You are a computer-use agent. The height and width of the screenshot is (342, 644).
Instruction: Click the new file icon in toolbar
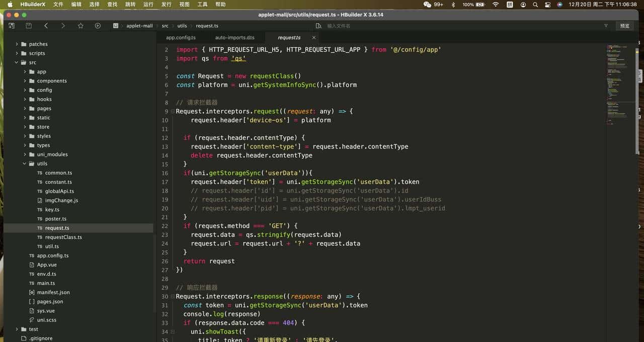[x=12, y=26]
